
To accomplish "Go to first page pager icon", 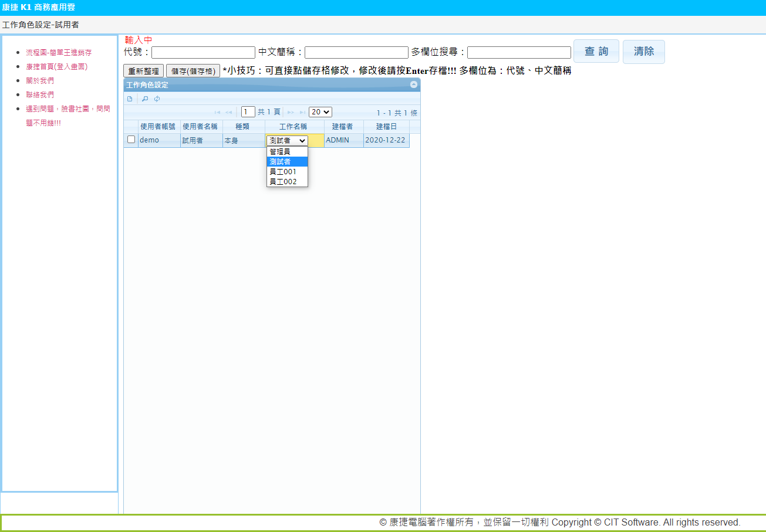I will pos(217,112).
